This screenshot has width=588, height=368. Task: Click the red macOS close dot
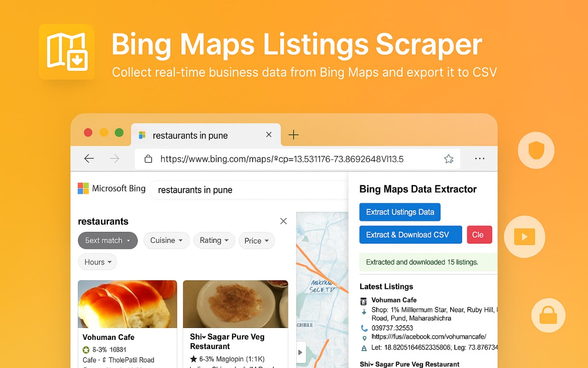click(88, 132)
